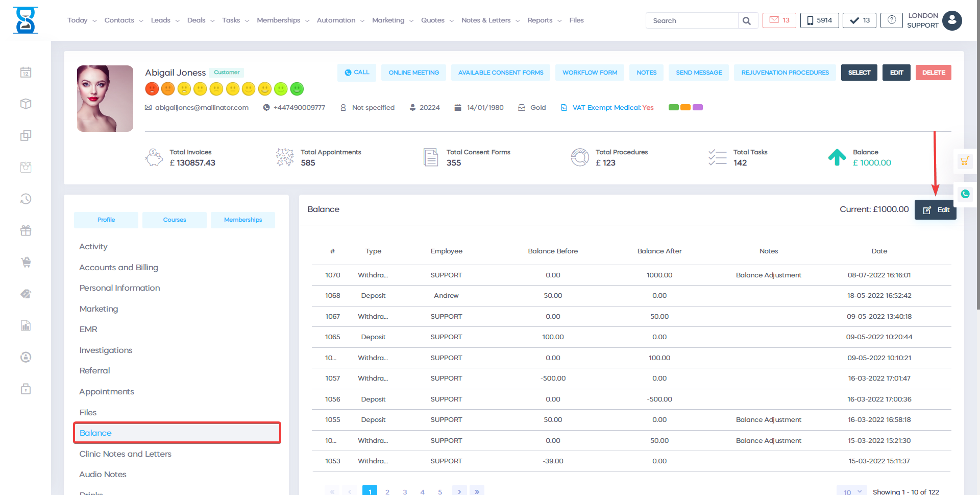Select the rightmost green smiley rating

297,89
